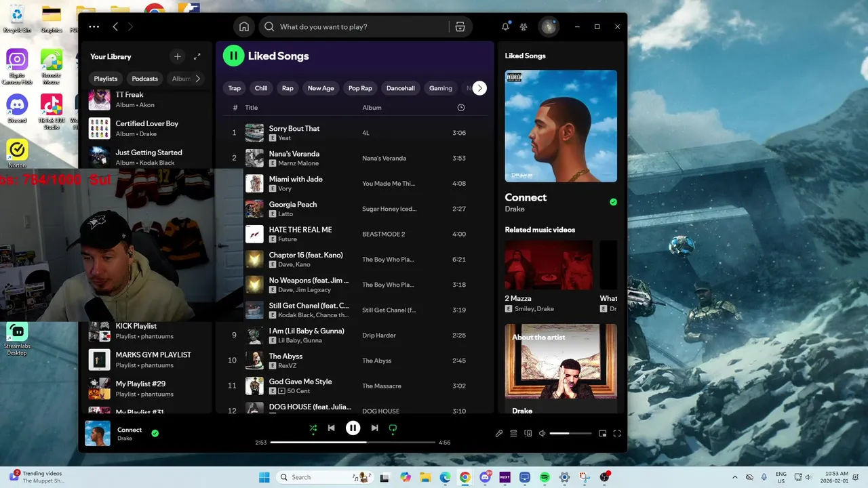Open 2 Mazza related music video
Image resolution: width=868 pixels, height=488 pixels.
click(x=549, y=277)
